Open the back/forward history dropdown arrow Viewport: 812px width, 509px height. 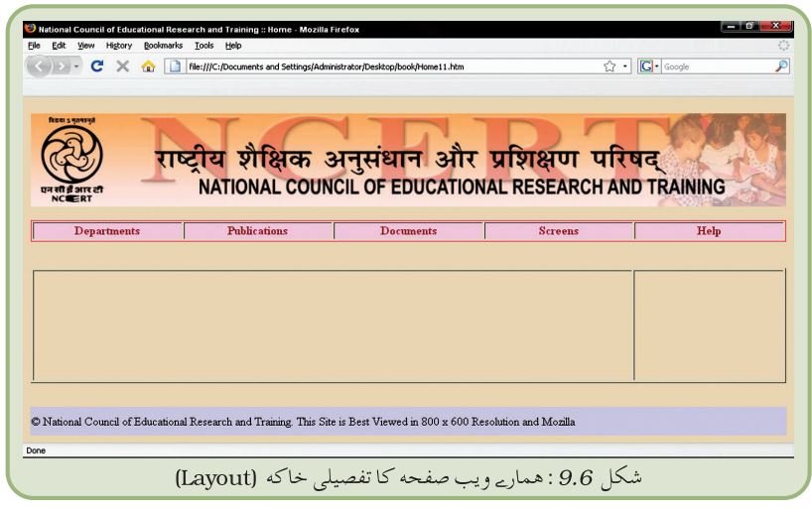coord(76,66)
